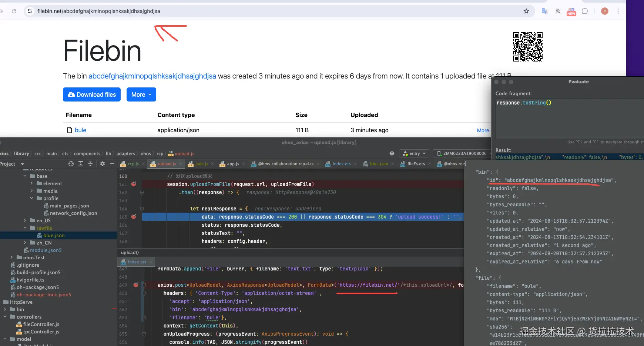The height and width of the screenshot is (346, 644).
Task: Toggle the code fold marker on line 162
Action: 142,192
